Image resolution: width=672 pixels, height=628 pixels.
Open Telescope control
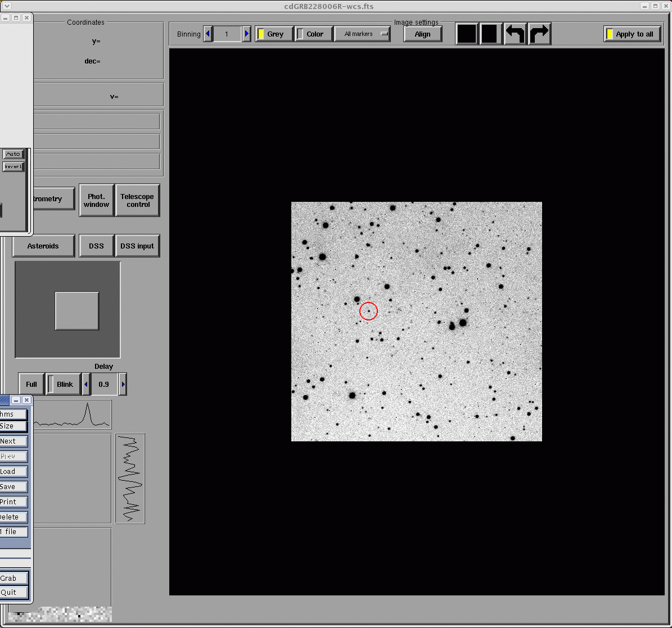(137, 201)
